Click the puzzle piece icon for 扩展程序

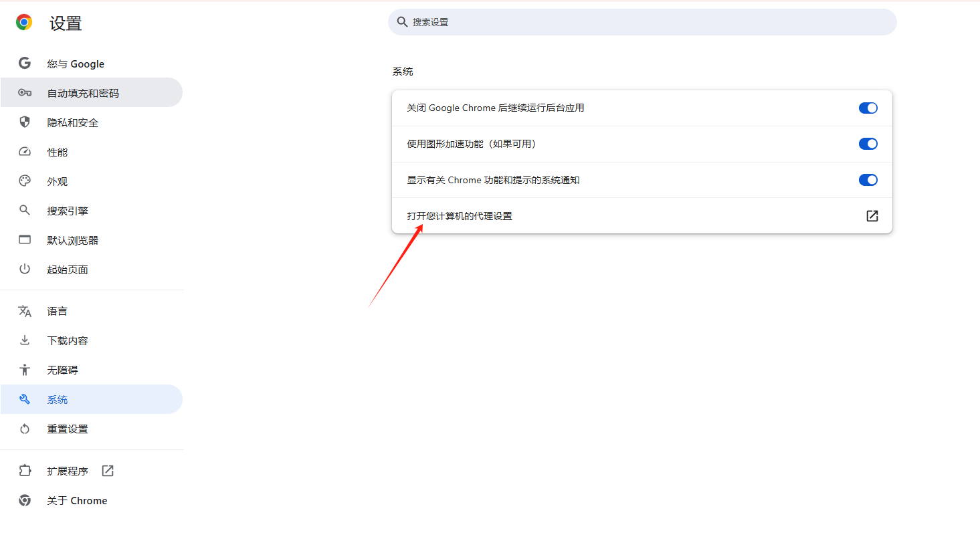(x=25, y=471)
